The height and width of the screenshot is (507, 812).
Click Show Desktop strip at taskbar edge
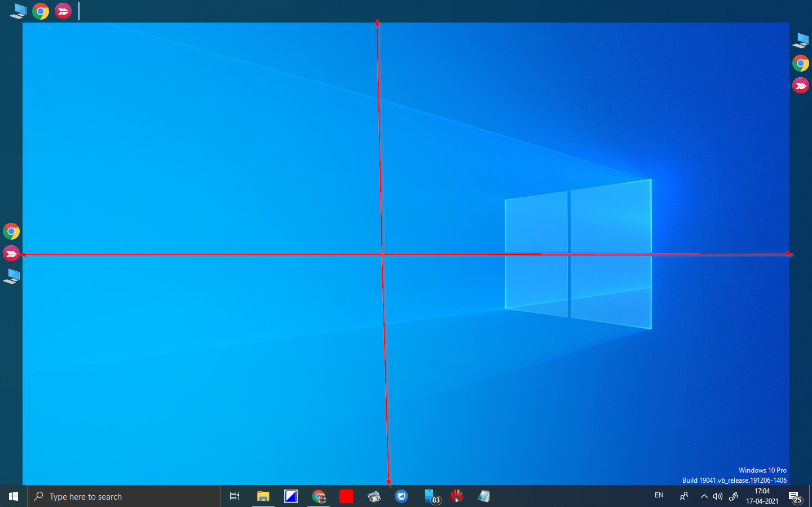click(810, 496)
